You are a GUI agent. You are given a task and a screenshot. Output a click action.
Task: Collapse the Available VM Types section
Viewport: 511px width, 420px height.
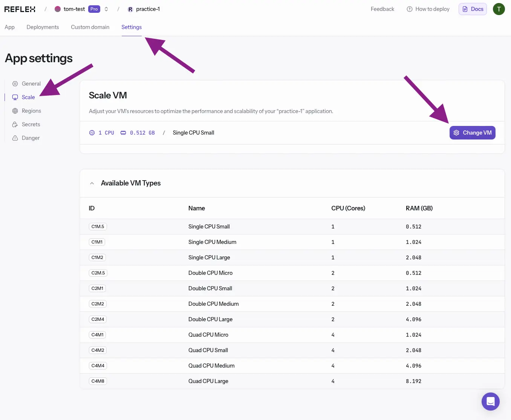[92, 183]
